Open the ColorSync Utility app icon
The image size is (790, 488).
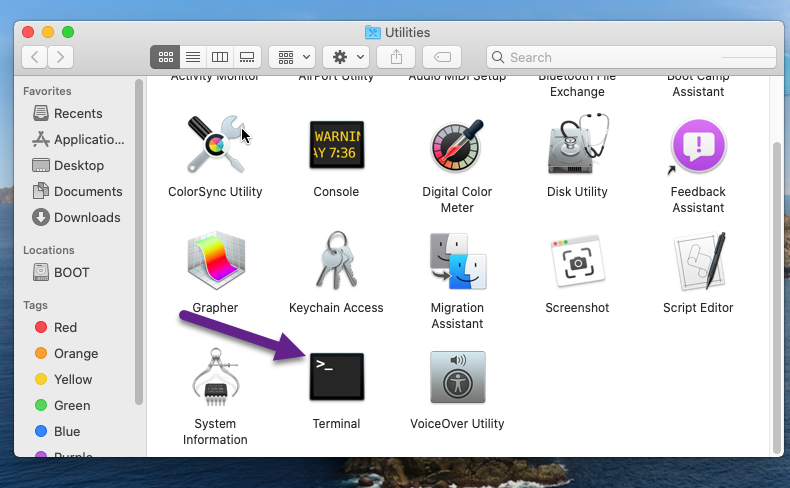point(216,145)
